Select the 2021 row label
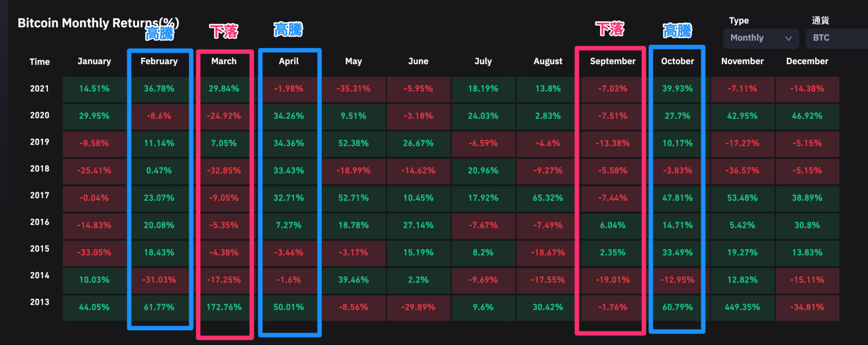This screenshot has width=868, height=345. coord(39,89)
